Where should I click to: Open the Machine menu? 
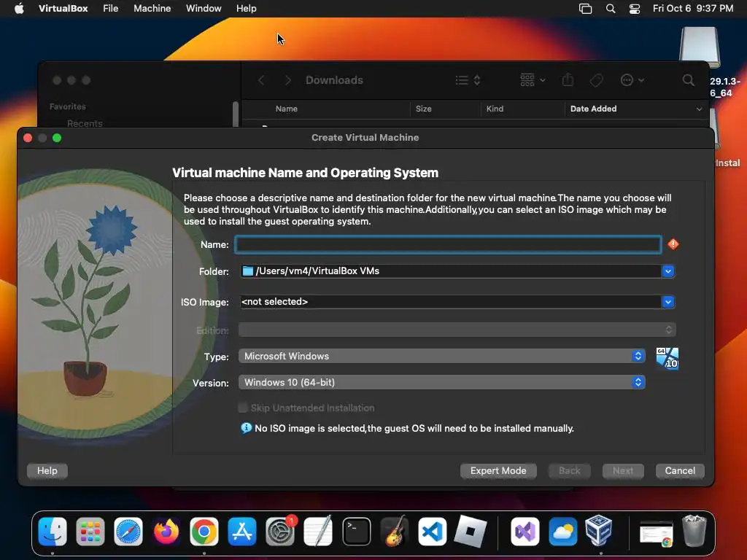[x=152, y=9]
